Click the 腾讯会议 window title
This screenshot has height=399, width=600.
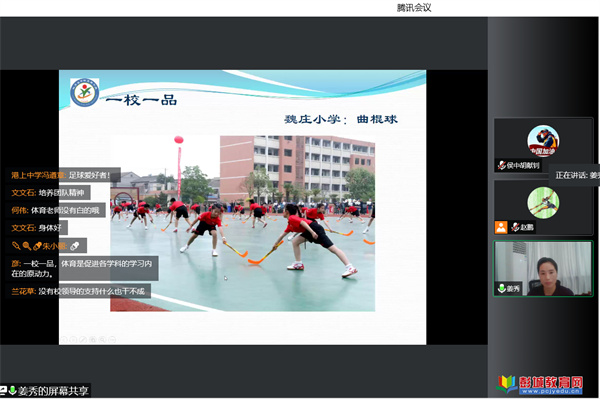414,8
